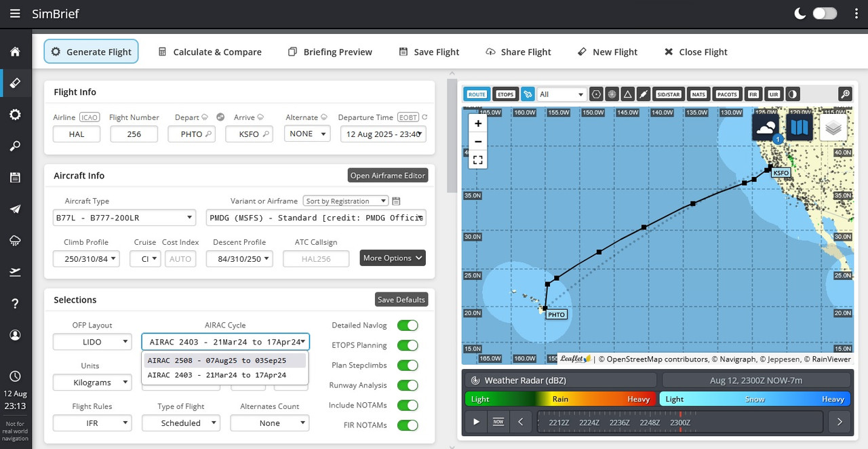Select AIRAC 2508 - 07Aug25 to 03Sep25 option
The image size is (868, 449).
point(225,361)
